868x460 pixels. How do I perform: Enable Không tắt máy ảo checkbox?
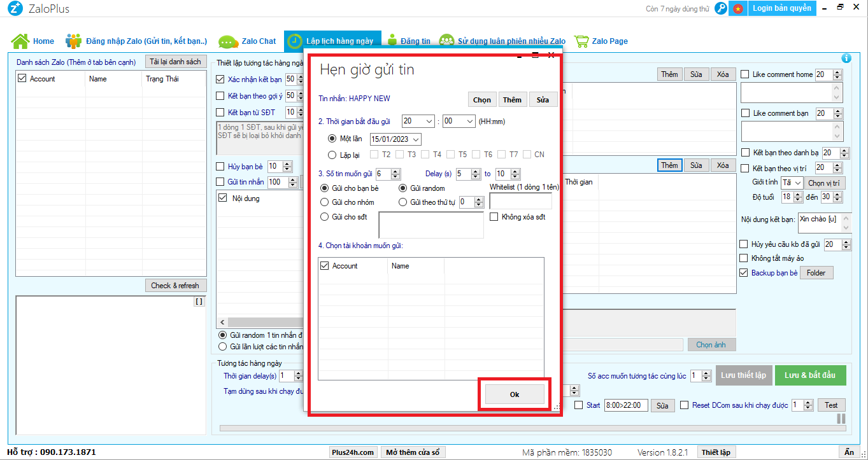pos(744,258)
